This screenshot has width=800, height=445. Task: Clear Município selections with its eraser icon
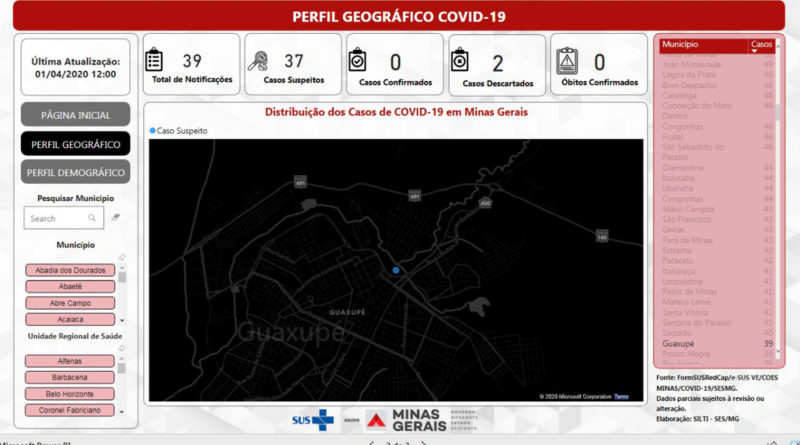121,257
